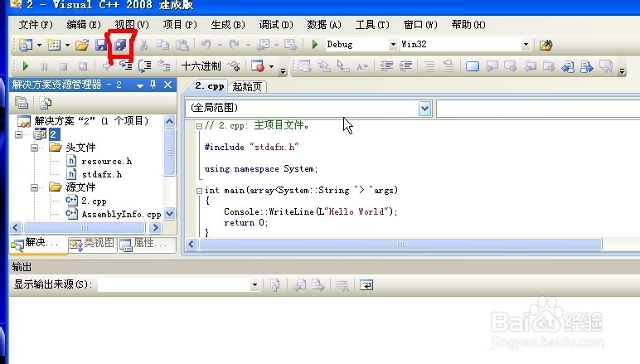Open the 视图(V) menu
This screenshot has height=364, width=640.
point(132,25)
